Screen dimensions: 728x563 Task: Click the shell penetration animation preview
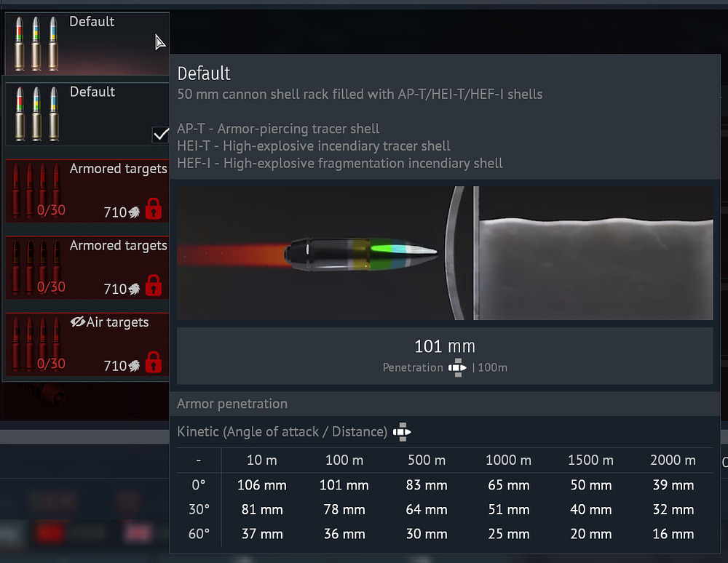[445, 253]
